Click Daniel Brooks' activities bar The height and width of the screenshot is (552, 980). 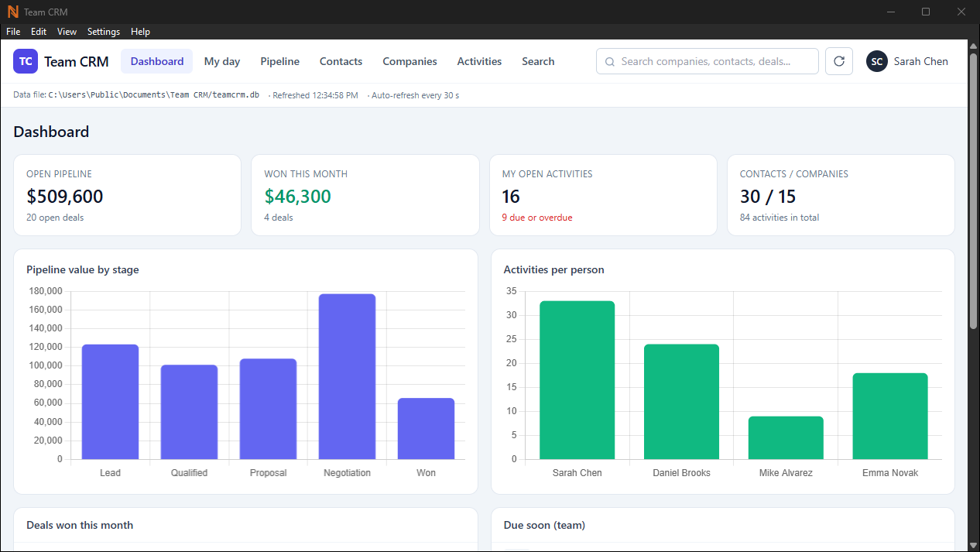(681, 402)
